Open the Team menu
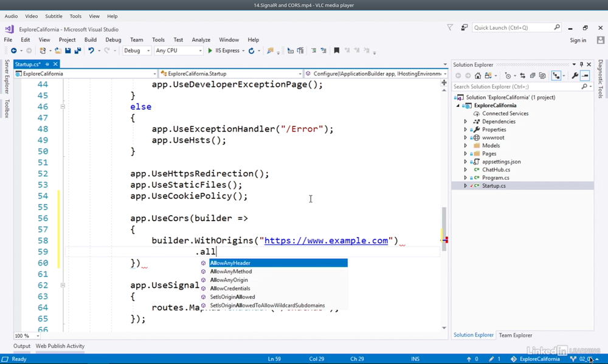 (136, 40)
